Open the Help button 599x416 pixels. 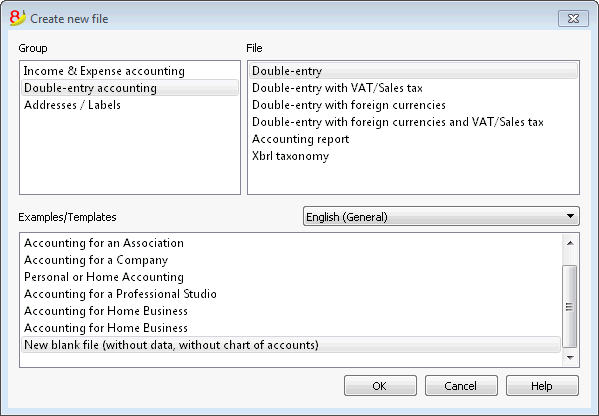click(542, 386)
